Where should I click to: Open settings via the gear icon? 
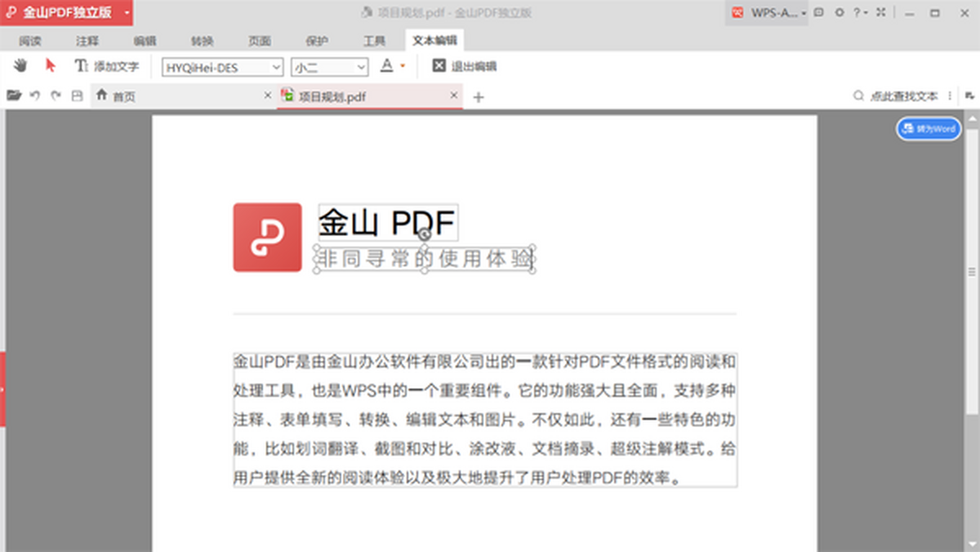click(x=839, y=12)
